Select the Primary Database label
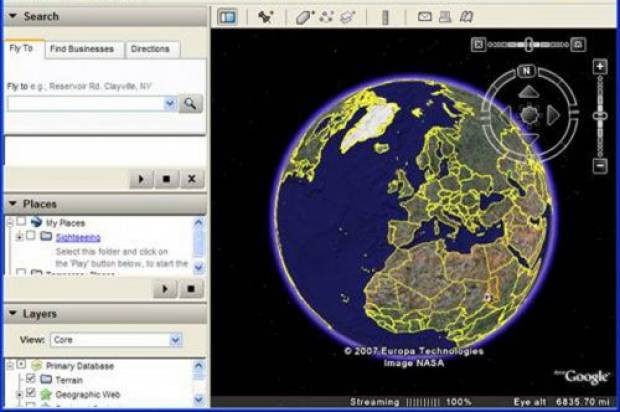The width and height of the screenshot is (620, 412). (80, 366)
